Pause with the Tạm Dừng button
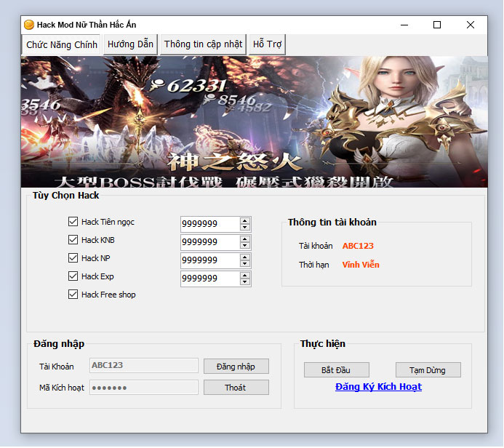The height and width of the screenshot is (448, 504). 428,370
